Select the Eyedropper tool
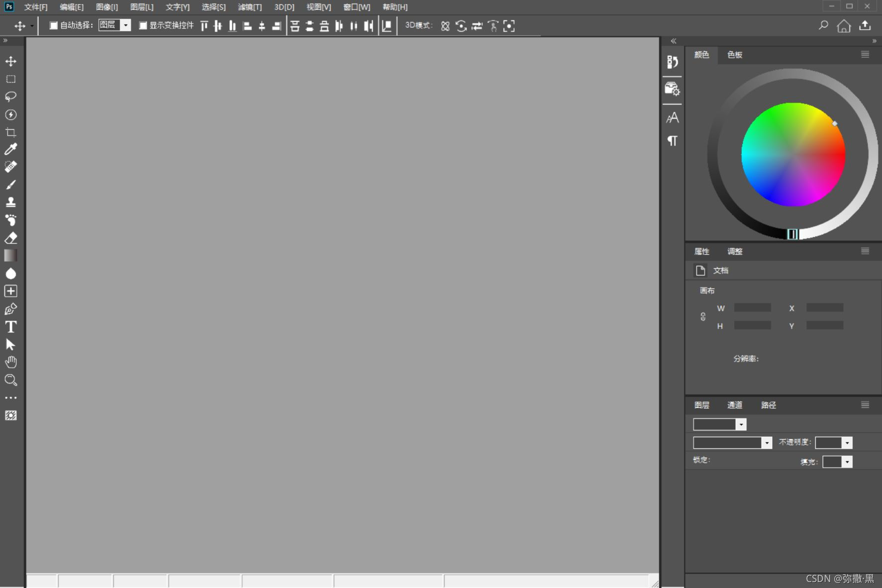Screen dimensions: 882x588 (x=10, y=149)
